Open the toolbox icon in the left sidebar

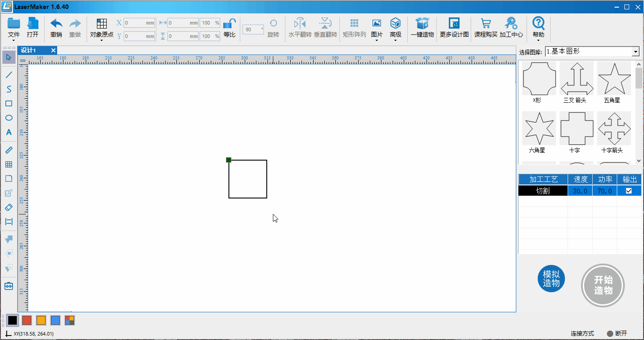(x=8, y=286)
